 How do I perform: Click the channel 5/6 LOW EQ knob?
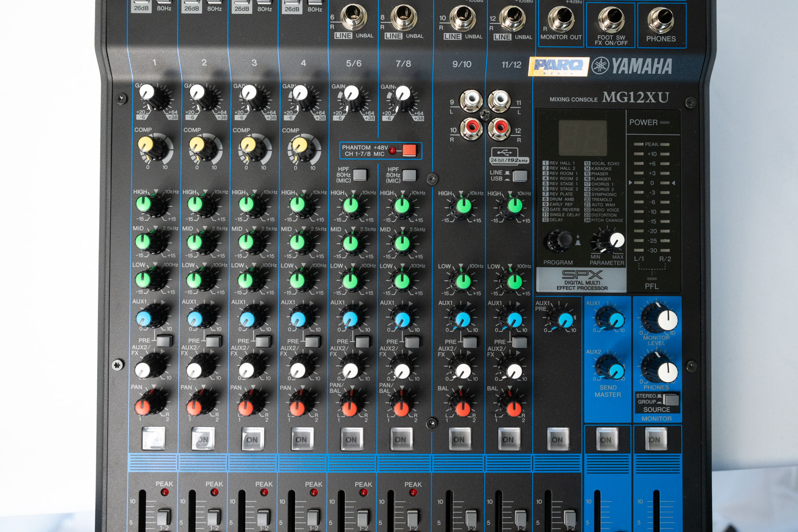pos(351,281)
